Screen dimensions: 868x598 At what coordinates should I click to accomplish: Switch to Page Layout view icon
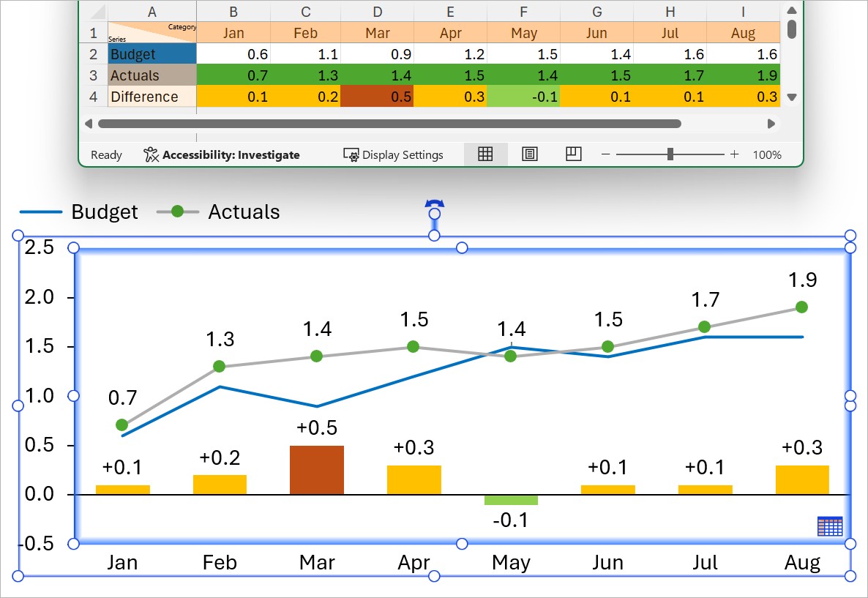click(530, 154)
